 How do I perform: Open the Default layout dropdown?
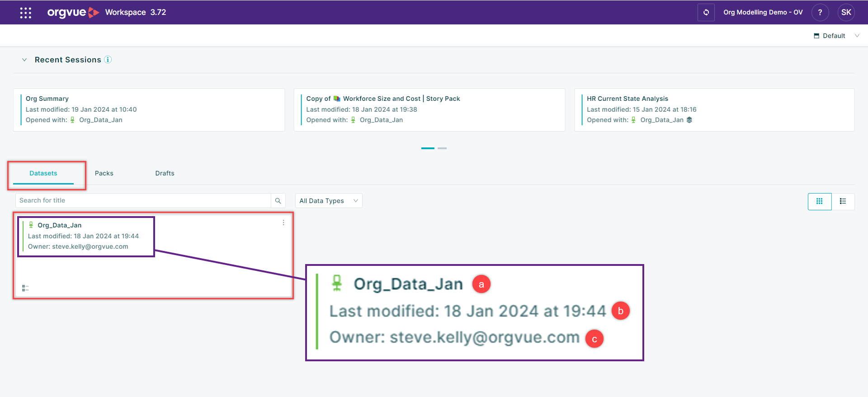836,36
